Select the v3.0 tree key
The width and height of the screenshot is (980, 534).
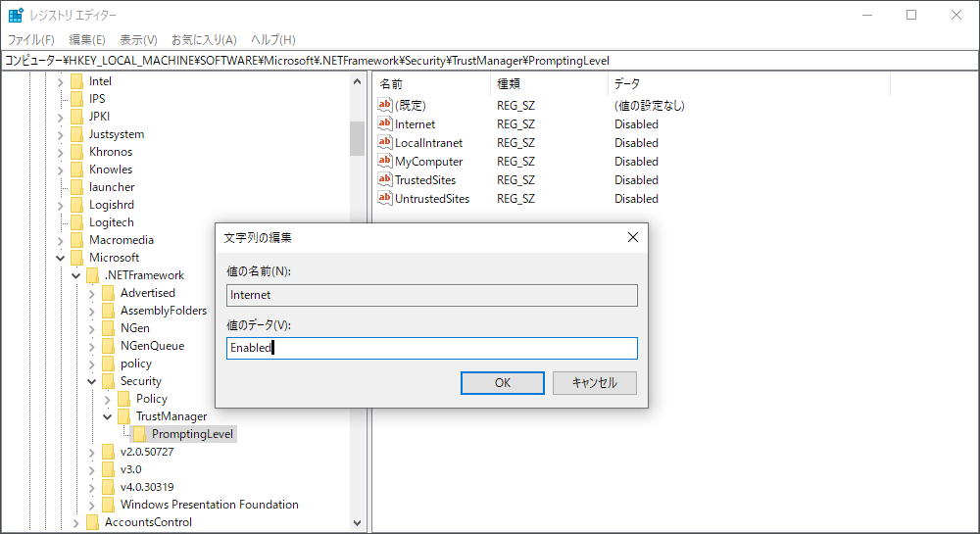pyautogui.click(x=130, y=469)
